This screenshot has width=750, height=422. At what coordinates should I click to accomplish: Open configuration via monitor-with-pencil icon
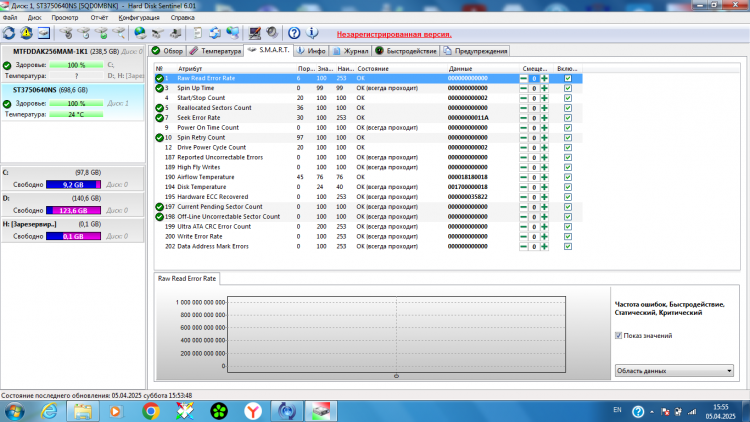click(254, 33)
